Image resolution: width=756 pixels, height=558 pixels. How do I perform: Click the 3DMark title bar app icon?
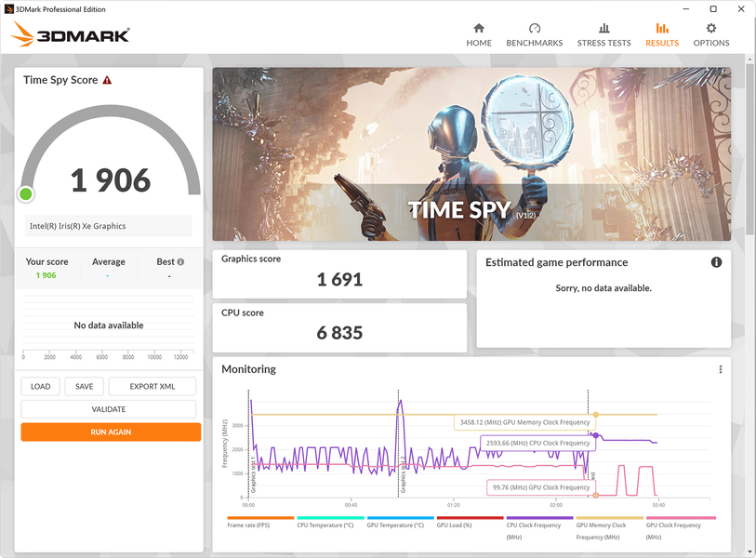pyautogui.click(x=8, y=9)
